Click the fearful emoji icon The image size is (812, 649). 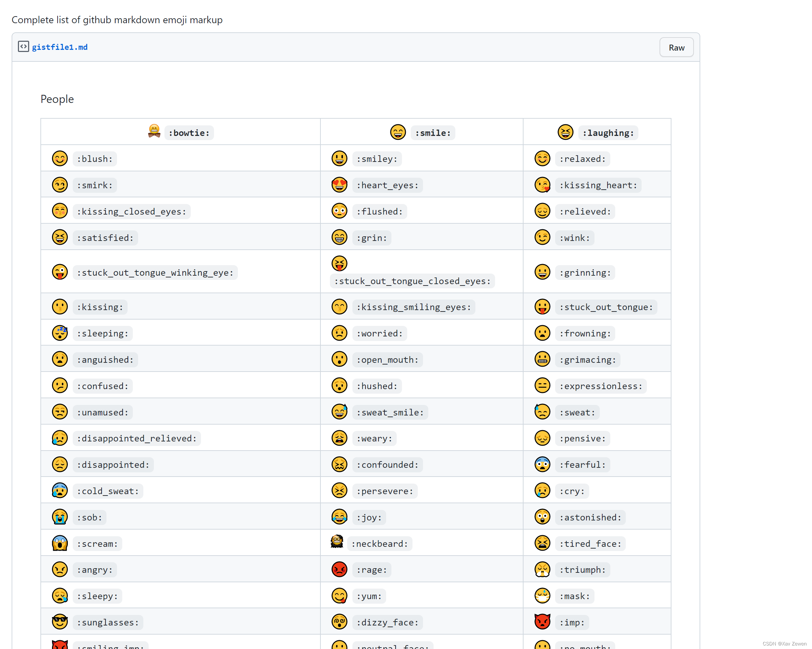(542, 464)
